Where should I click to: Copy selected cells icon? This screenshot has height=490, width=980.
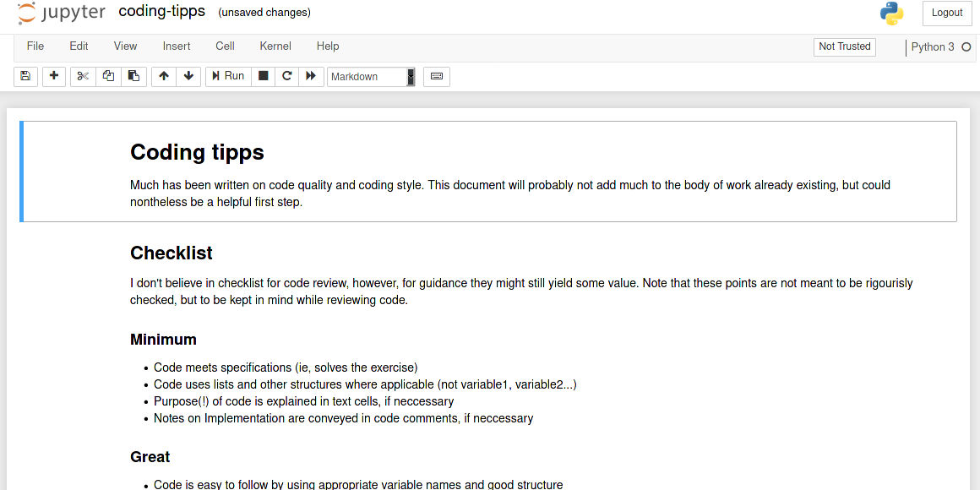108,76
